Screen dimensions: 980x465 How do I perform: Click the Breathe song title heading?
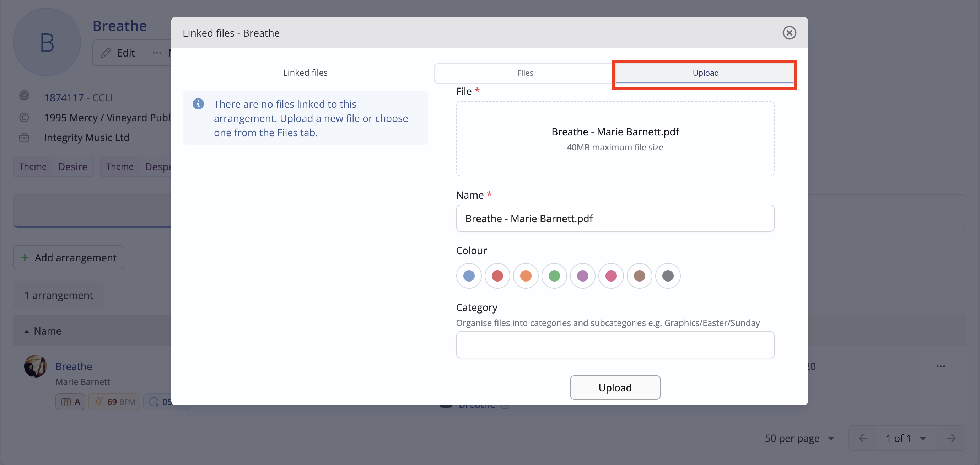pyautogui.click(x=119, y=26)
